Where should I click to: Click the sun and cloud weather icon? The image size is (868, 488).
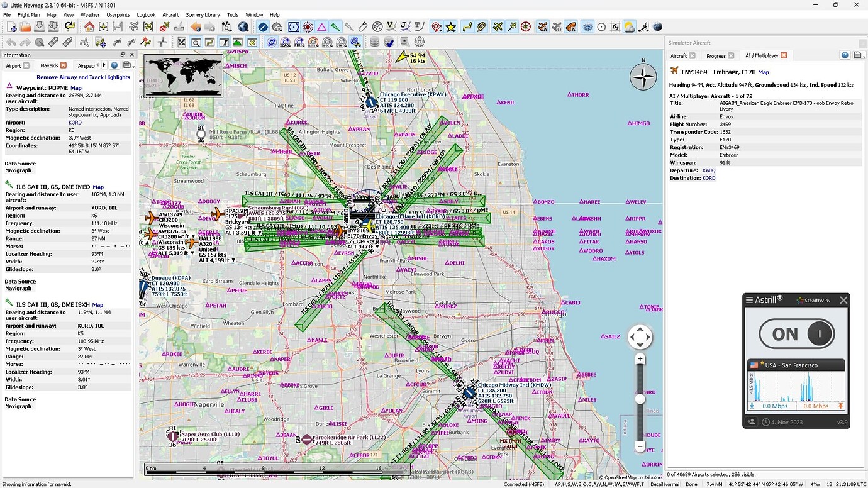(628, 27)
